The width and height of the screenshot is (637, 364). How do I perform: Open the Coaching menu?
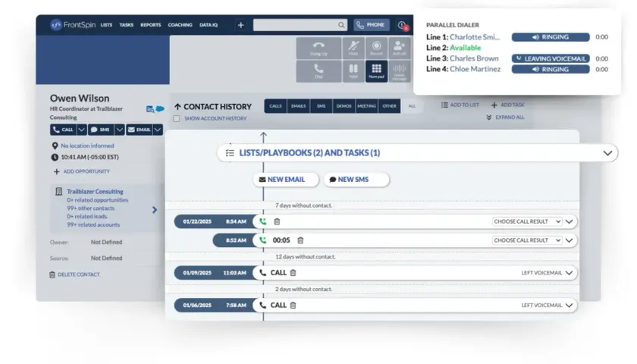coord(180,25)
